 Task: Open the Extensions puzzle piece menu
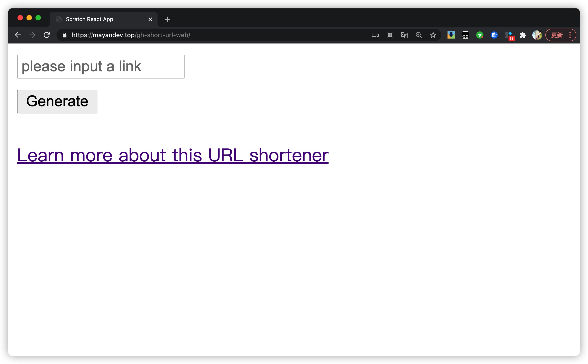coord(523,35)
